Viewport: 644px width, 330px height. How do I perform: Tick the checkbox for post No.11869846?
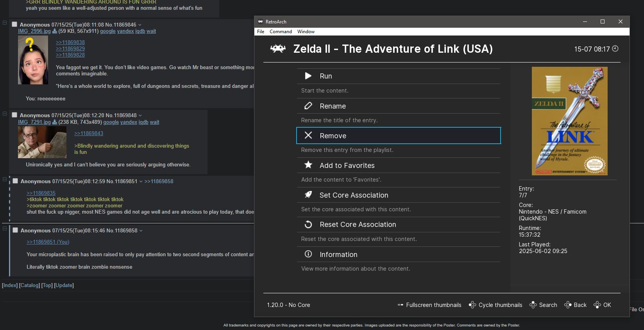(14, 25)
